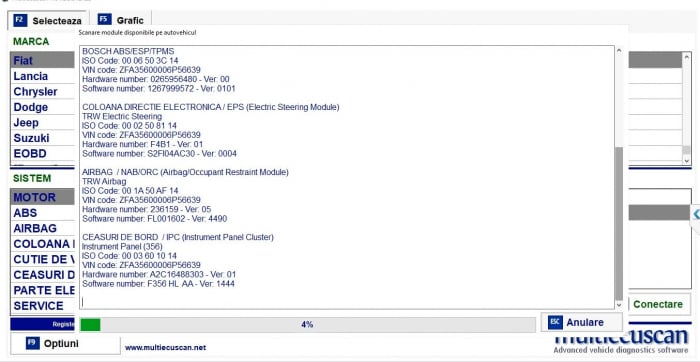700x362 pixels.
Task: Click the model list scrollbar down arrow
Action: [687, 161]
